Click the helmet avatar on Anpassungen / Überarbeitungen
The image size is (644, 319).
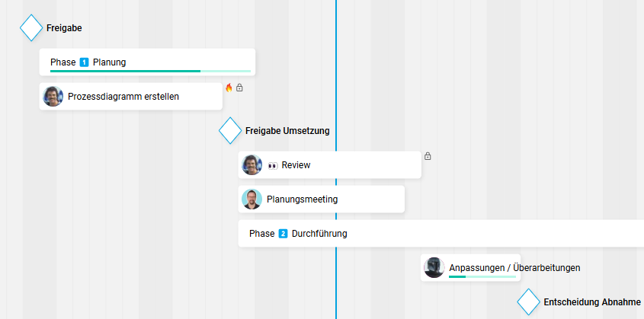tap(434, 267)
